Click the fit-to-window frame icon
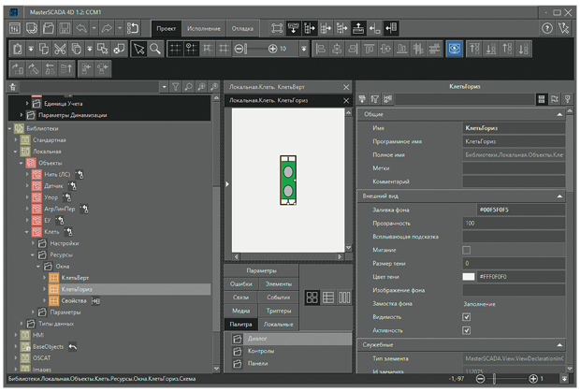Image resolution: width=580 pixels, height=392 pixels. [x=277, y=28]
